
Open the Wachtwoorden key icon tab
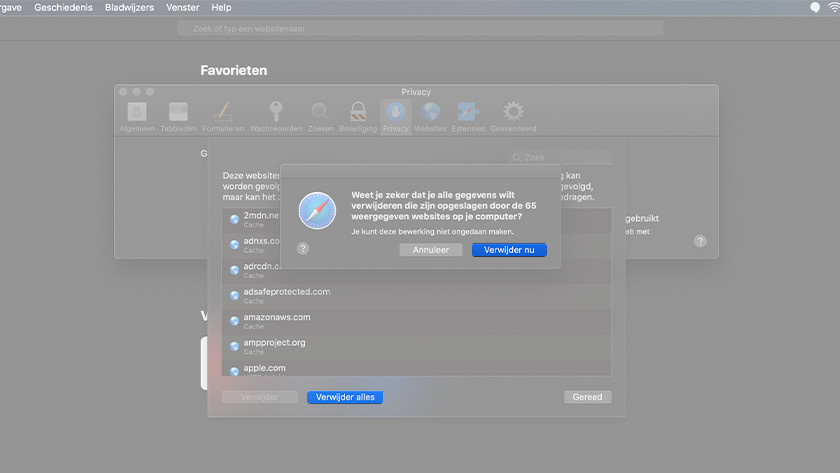[x=276, y=117]
